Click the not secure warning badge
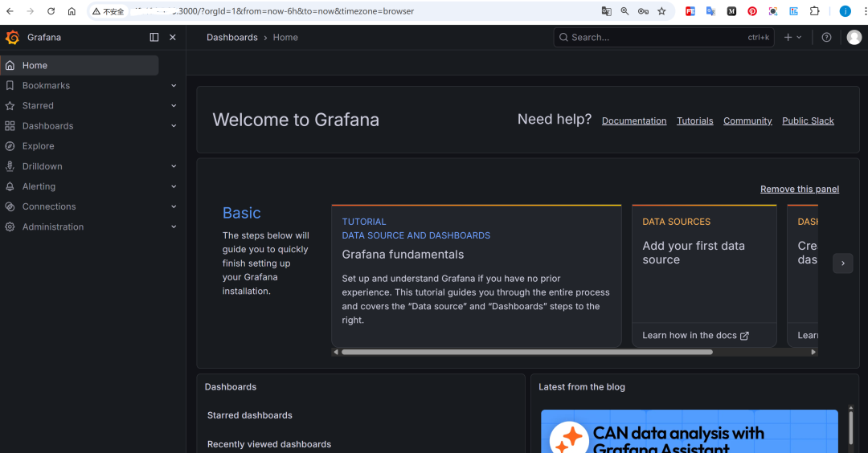Image resolution: width=868 pixels, height=453 pixels. pyautogui.click(x=108, y=11)
